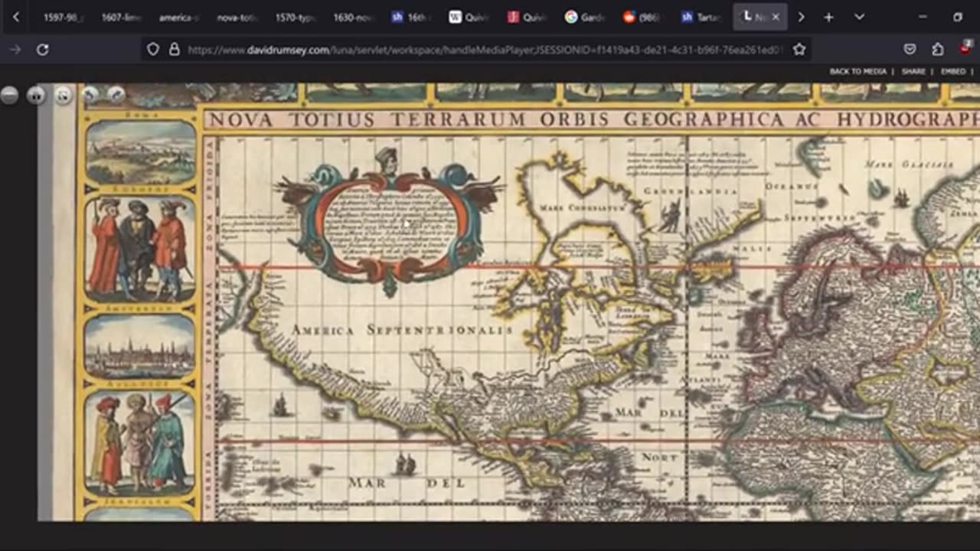
Task: Open the browser extensions menu
Action: pos(938,50)
